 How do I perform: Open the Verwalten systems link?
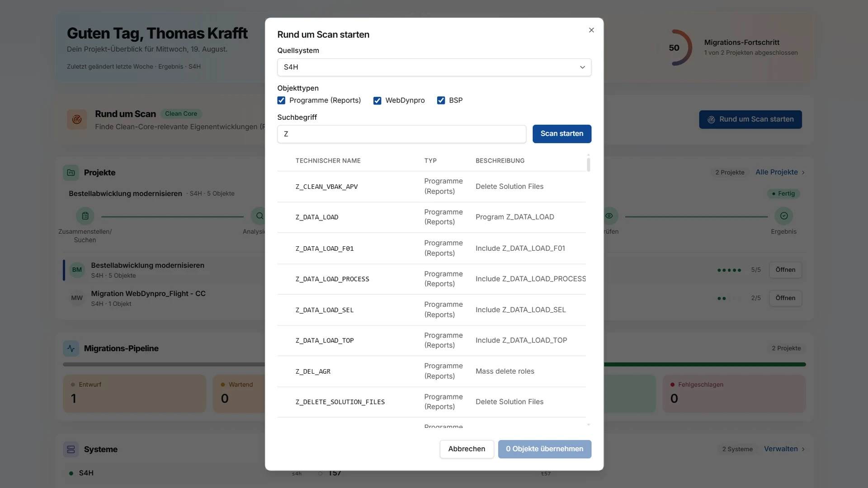(784, 449)
